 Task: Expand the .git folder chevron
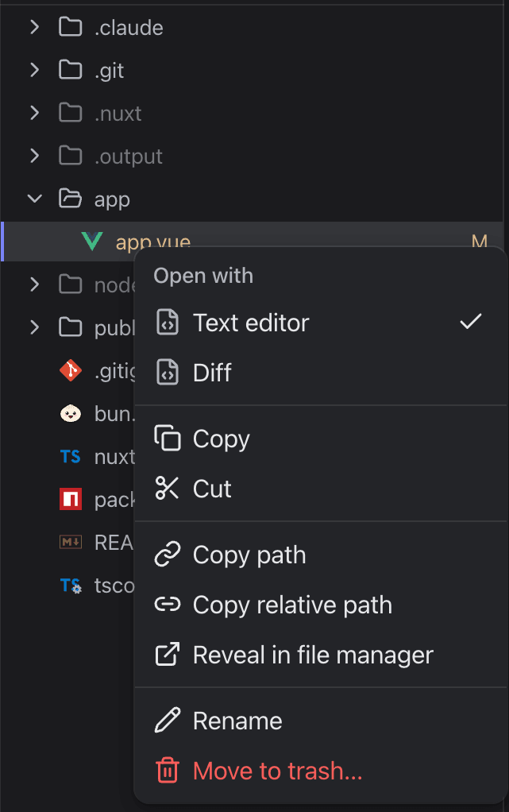click(35, 70)
